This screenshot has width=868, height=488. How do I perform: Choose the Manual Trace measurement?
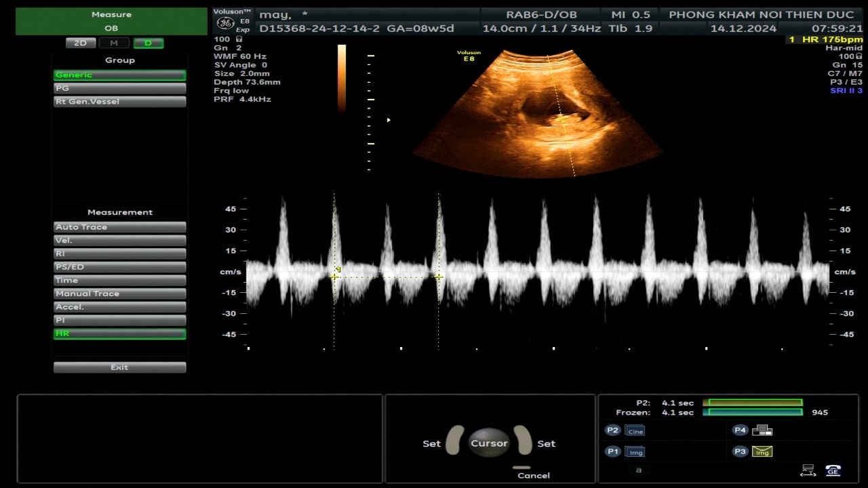coord(119,293)
